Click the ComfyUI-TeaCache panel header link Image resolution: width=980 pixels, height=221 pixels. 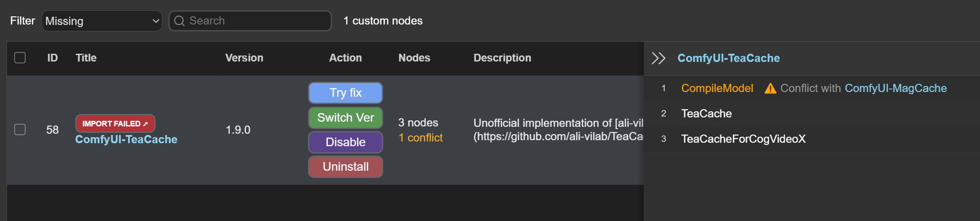point(728,58)
